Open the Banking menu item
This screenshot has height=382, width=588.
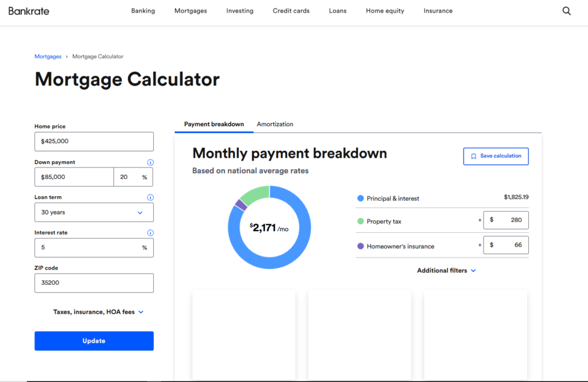click(x=143, y=10)
